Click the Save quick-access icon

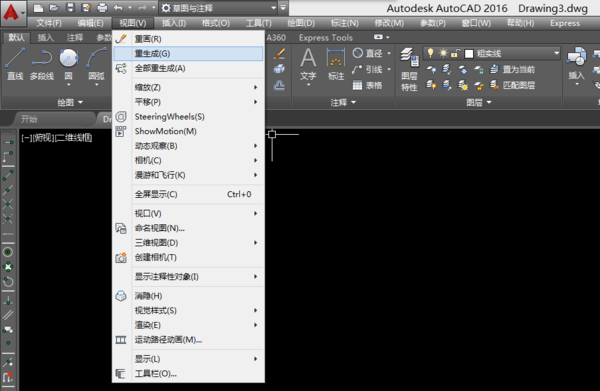(70, 8)
